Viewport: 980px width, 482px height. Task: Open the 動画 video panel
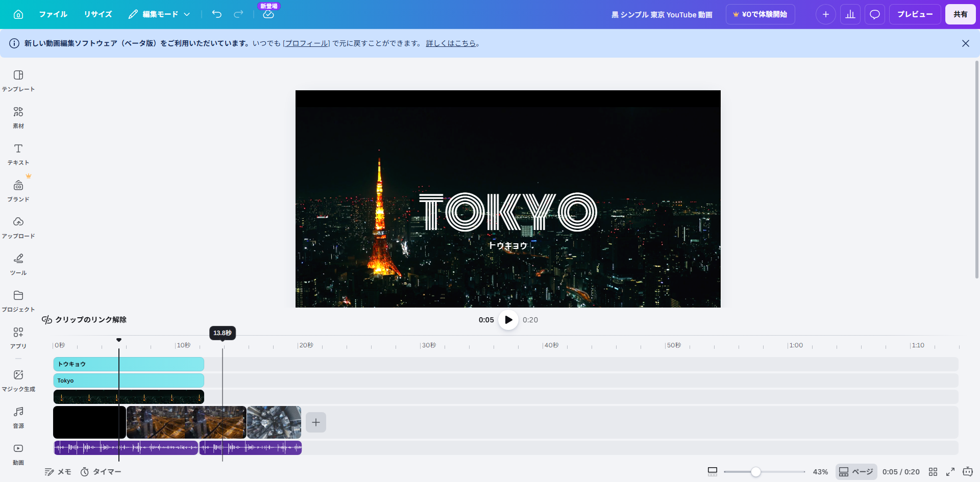18,454
